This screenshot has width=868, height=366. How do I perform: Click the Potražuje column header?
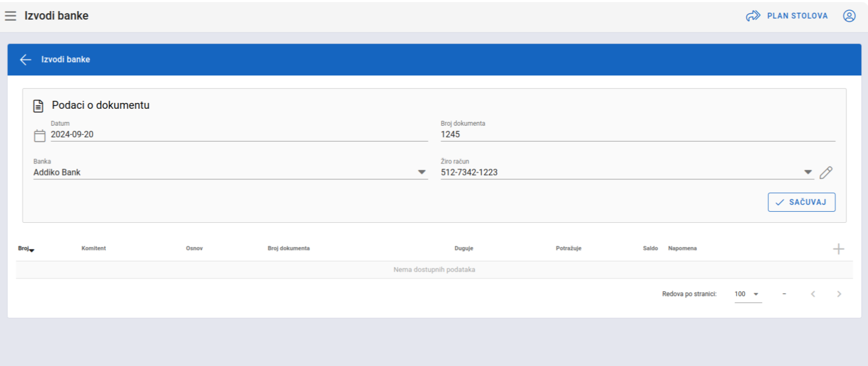click(569, 248)
